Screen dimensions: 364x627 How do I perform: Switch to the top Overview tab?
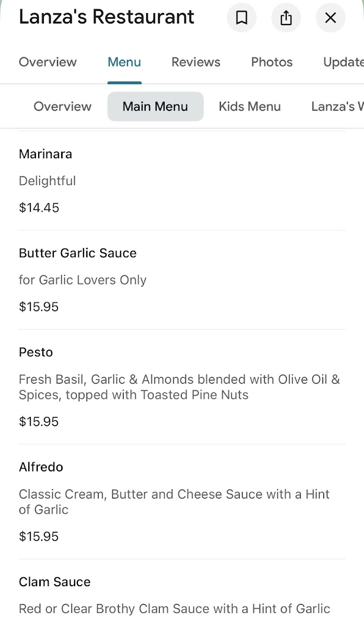coord(48,62)
